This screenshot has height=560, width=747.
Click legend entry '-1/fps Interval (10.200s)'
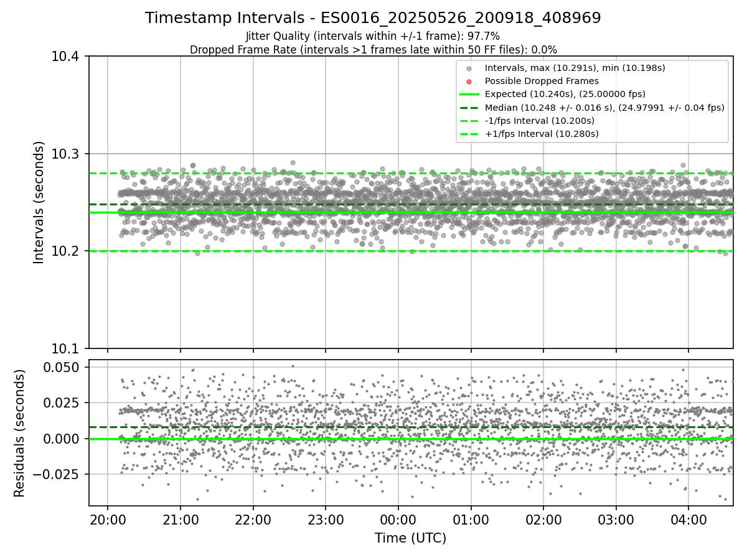coord(539,121)
